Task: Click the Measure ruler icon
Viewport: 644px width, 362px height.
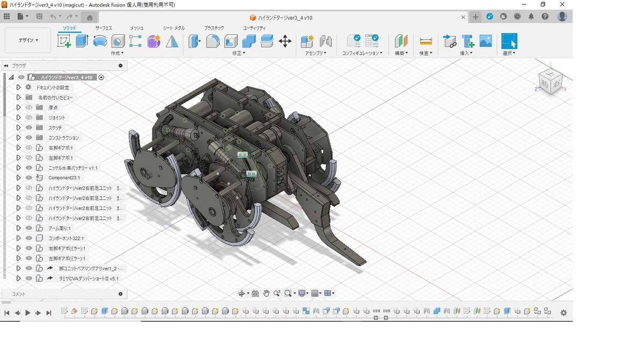Action: 426,41
